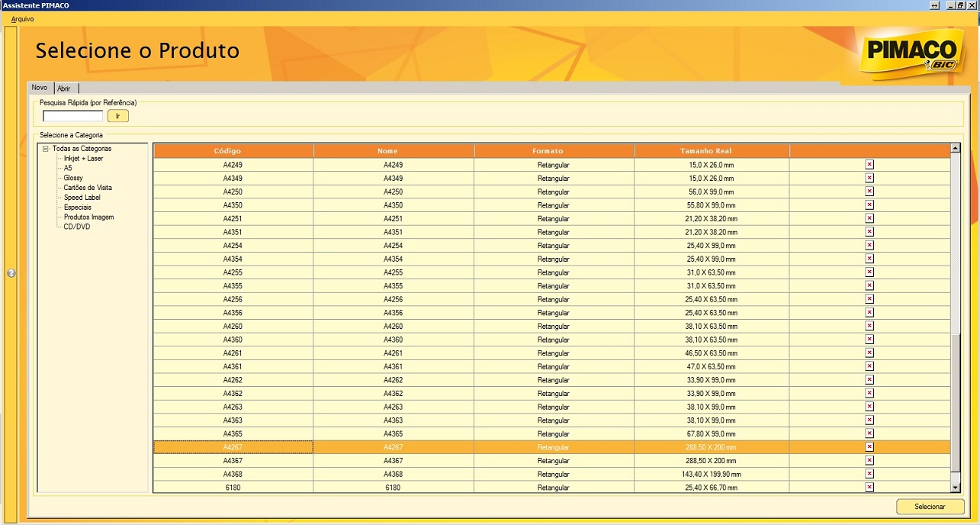Click the X icon in row A4363
The width and height of the screenshot is (980, 525).
pyautogui.click(x=869, y=420)
